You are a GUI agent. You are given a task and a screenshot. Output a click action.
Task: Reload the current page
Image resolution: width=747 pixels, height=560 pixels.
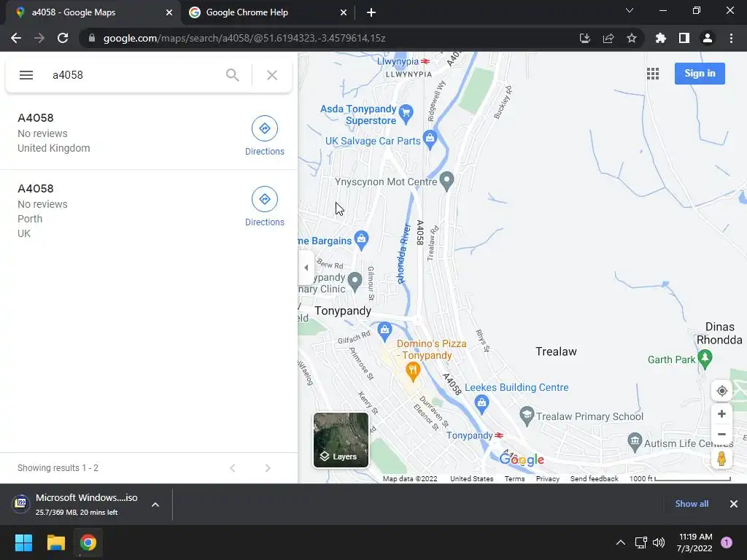(x=63, y=38)
